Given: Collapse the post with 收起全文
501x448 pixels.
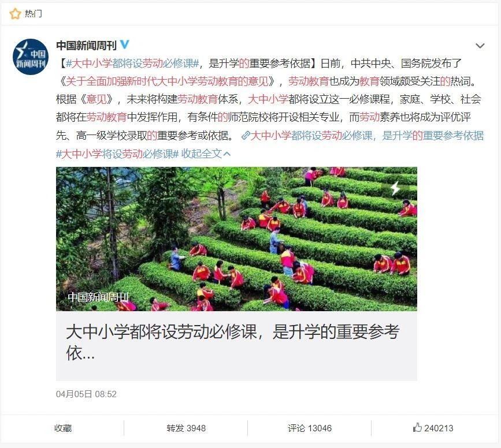Looking at the screenshot, I should click(x=201, y=154).
